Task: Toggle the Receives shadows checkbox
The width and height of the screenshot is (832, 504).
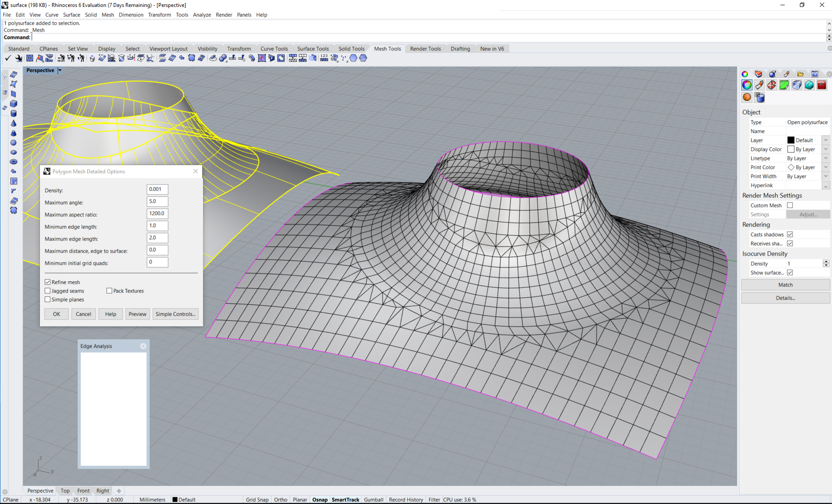Action: pos(790,244)
